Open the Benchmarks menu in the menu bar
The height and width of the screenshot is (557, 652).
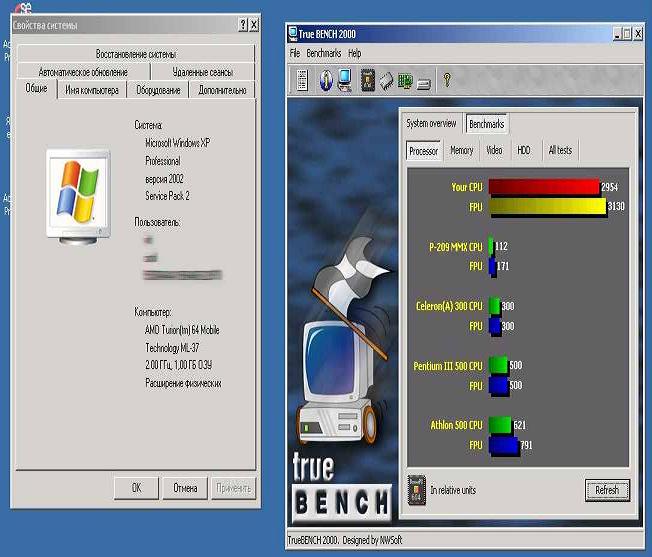pyautogui.click(x=324, y=53)
